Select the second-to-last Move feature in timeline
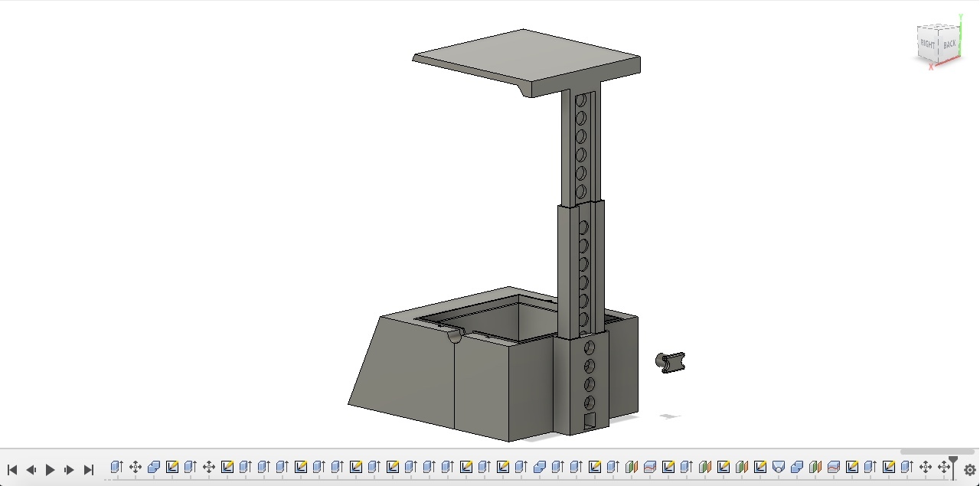 click(926, 467)
